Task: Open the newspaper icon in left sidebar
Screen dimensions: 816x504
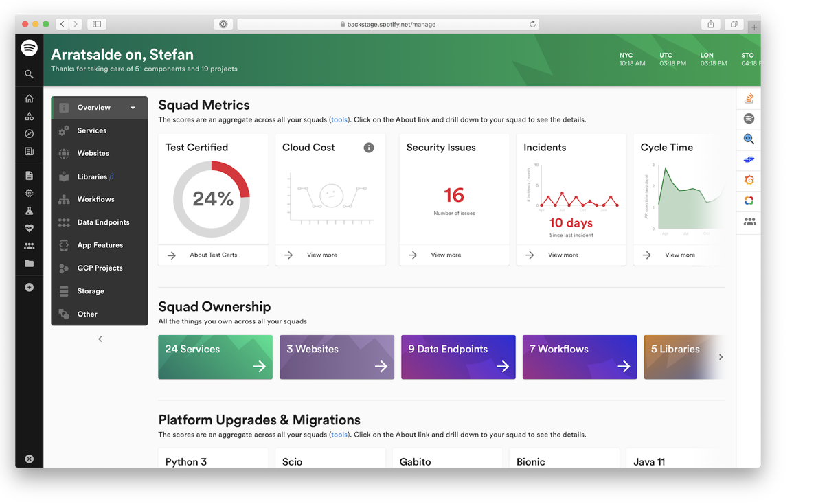Action: tap(29, 151)
